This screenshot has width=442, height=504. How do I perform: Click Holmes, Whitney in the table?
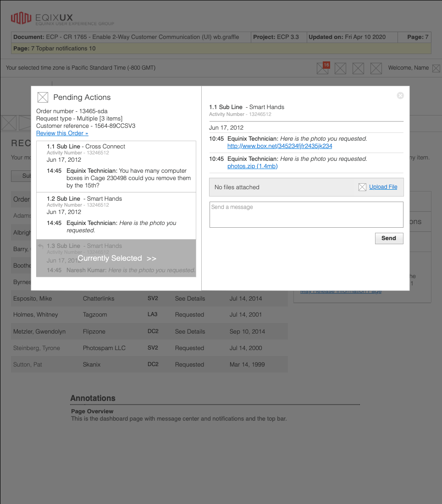[x=35, y=314]
